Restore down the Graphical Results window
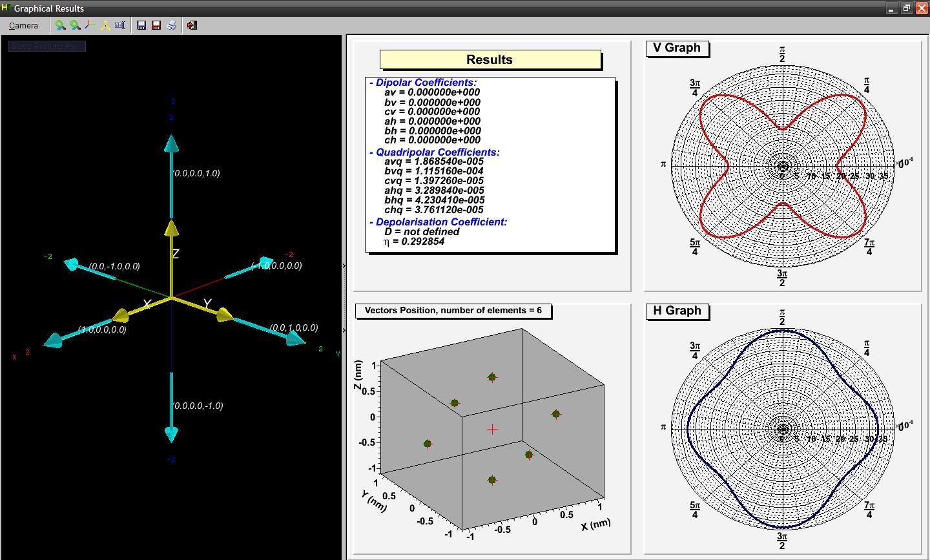The image size is (930, 560). (x=907, y=8)
